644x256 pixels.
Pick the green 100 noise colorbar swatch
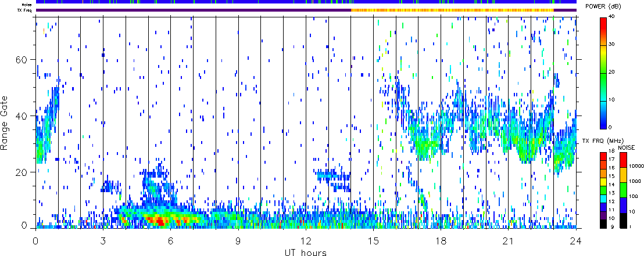[x=622, y=190]
